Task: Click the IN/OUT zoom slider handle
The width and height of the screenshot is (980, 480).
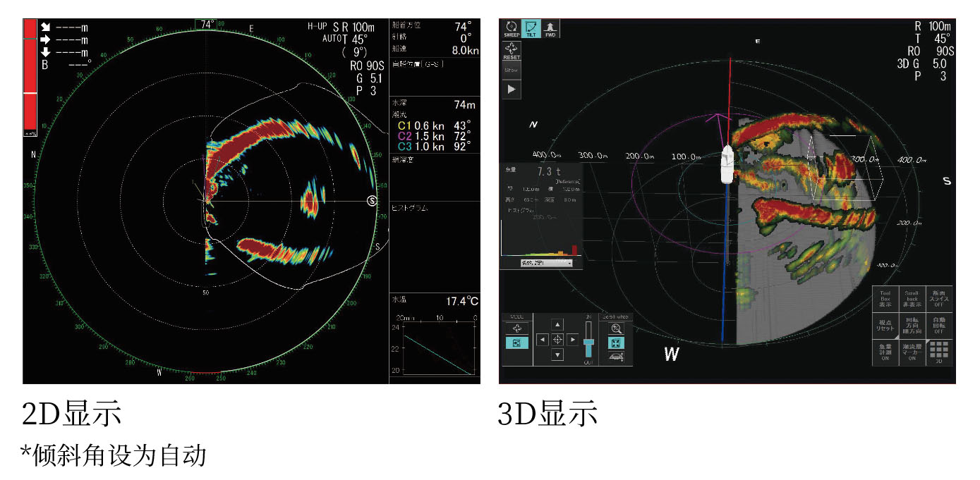Action: pyautogui.click(x=589, y=341)
